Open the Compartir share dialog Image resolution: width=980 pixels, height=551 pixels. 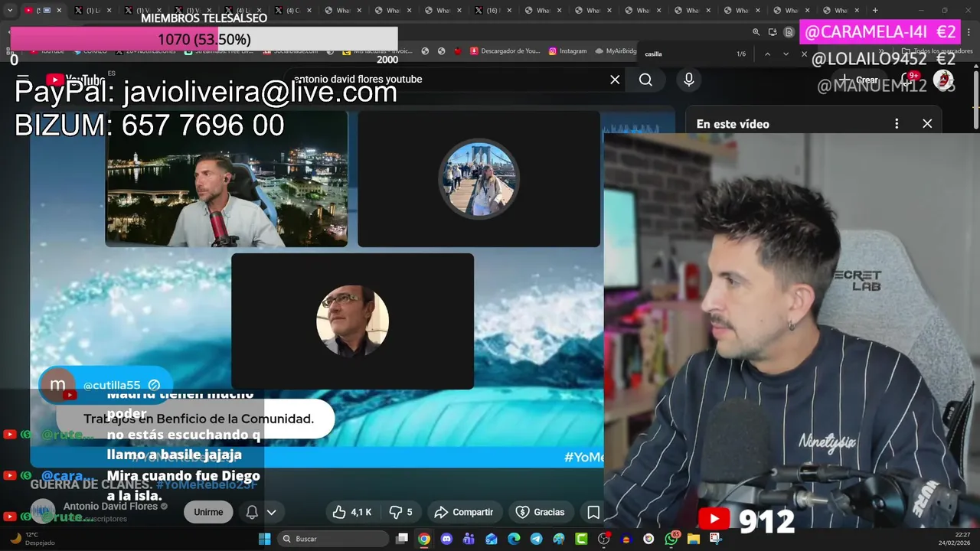coord(463,512)
